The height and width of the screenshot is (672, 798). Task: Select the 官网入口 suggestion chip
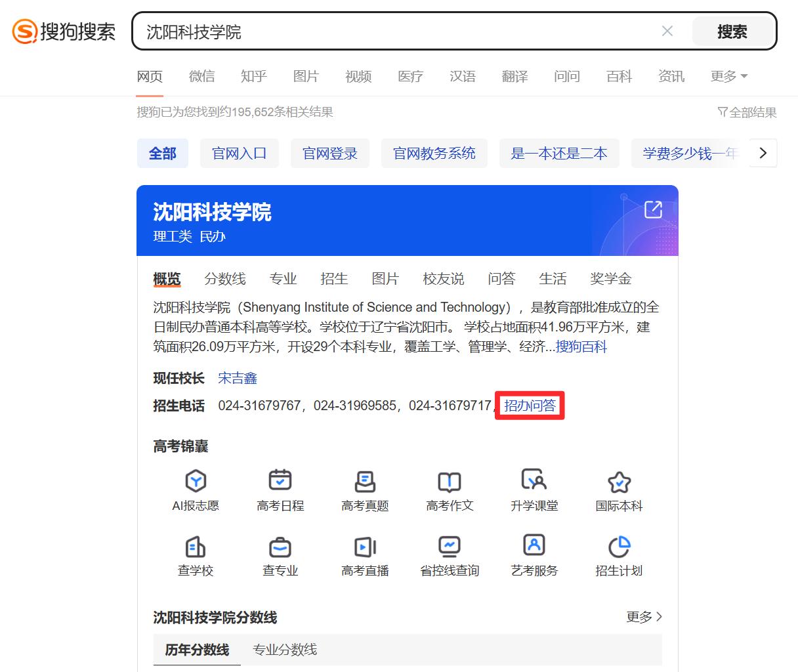click(240, 154)
